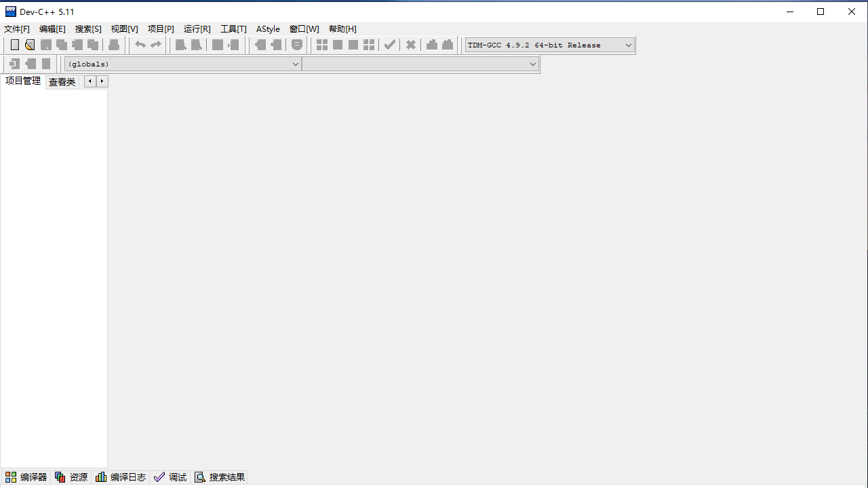The width and height of the screenshot is (868, 488).
Task: Switch to the 查看类 tab
Action: click(x=62, y=82)
